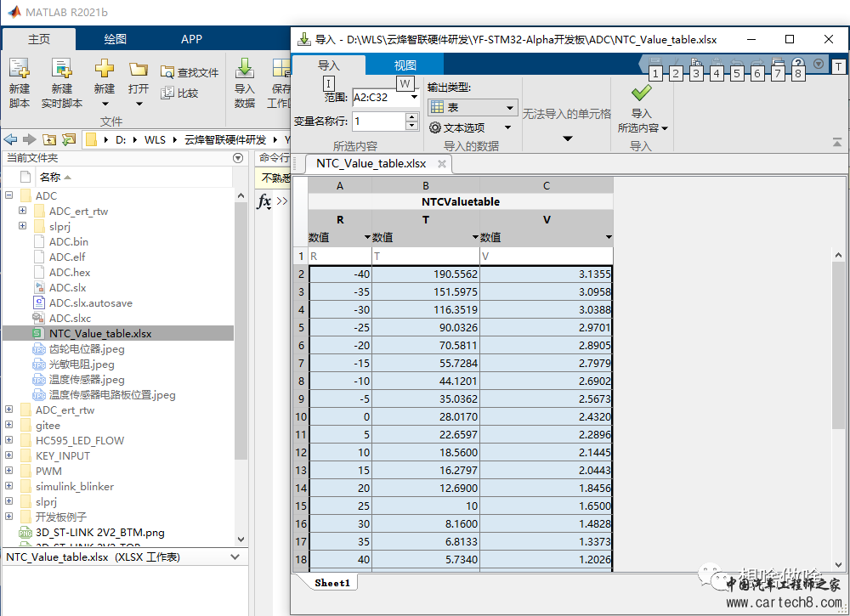Switch to the 视图 tab in import window
The width and height of the screenshot is (850, 616).
click(x=405, y=65)
